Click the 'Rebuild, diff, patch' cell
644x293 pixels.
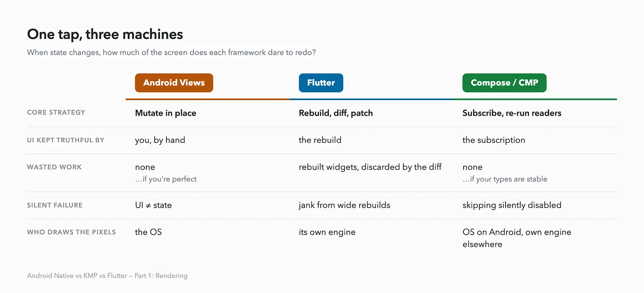(336, 113)
